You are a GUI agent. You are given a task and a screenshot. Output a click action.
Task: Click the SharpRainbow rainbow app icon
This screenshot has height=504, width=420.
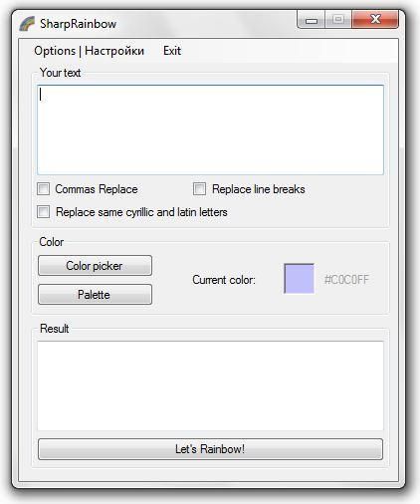click(x=27, y=24)
